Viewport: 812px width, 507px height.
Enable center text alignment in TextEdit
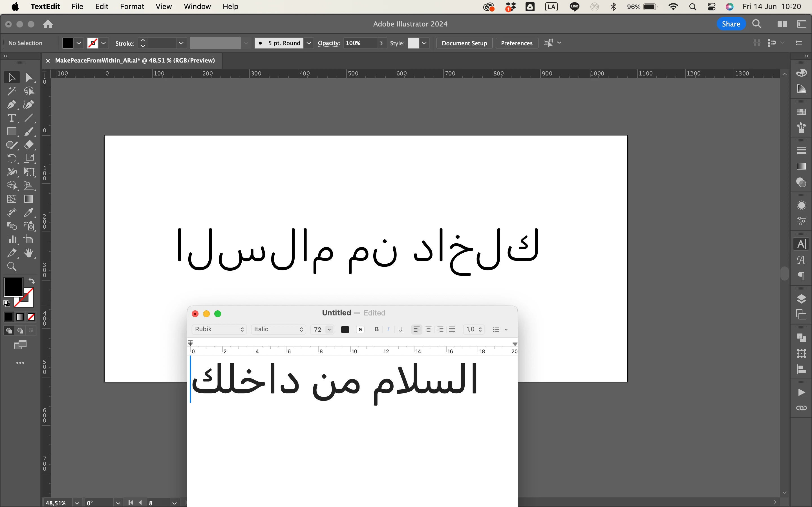tap(429, 329)
